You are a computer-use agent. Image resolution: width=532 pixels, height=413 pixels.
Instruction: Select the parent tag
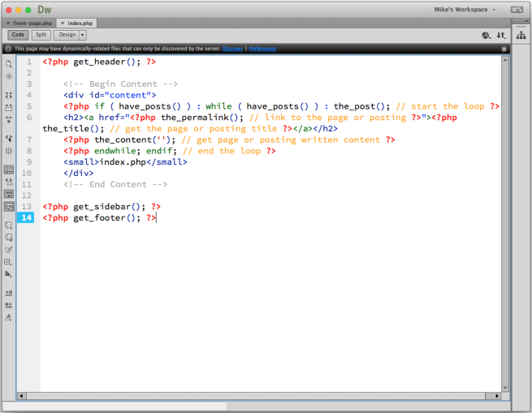coord(9,138)
